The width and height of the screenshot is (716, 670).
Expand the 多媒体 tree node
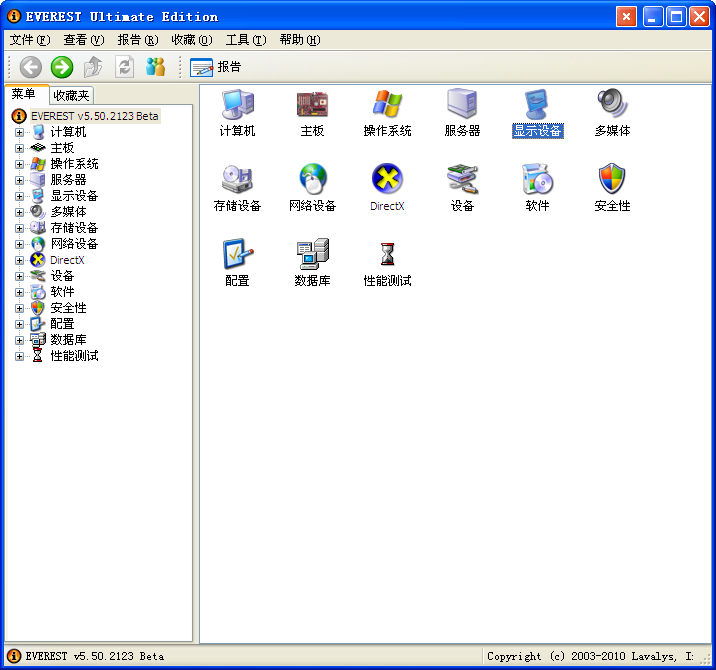click(x=19, y=212)
